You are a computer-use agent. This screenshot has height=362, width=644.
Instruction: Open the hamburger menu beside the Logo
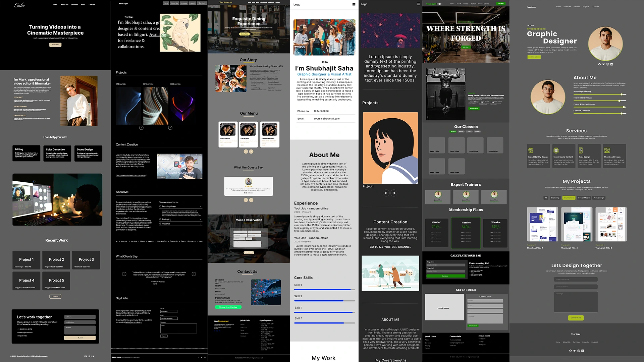click(355, 4)
